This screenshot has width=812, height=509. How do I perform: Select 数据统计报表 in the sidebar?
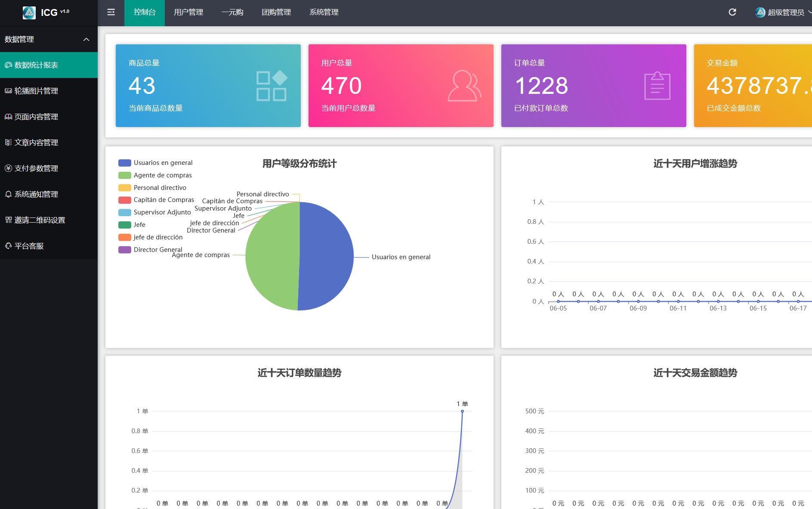pyautogui.click(x=49, y=65)
